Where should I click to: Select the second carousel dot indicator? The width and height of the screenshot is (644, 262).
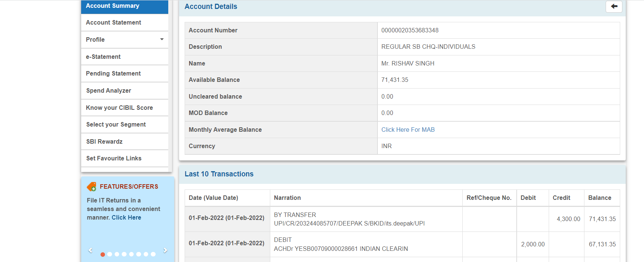pos(110,254)
